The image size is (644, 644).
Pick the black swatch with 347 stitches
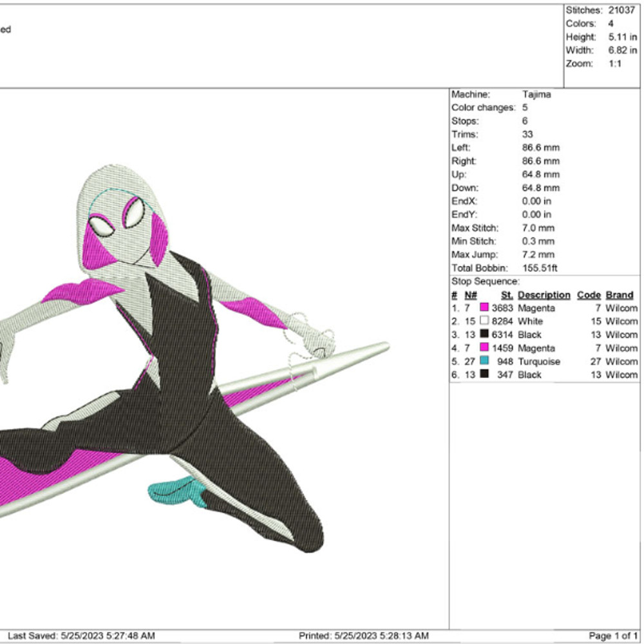484,375
